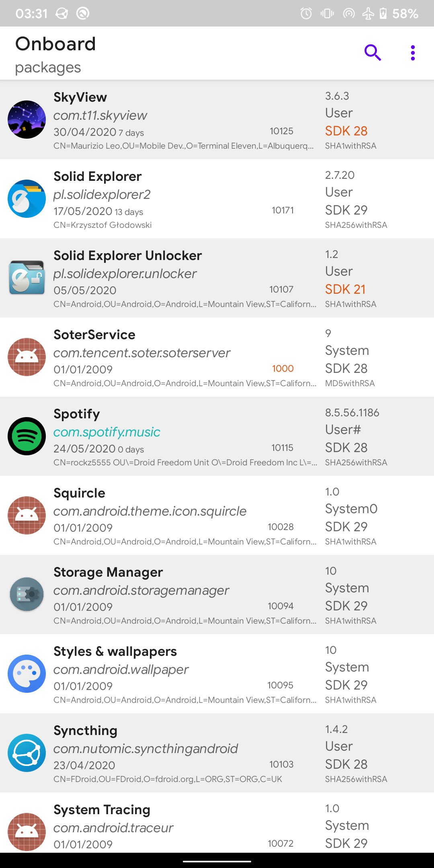This screenshot has width=434, height=868.
Task: Tap the Styles & wallpapers palette icon
Action: pos(27,674)
